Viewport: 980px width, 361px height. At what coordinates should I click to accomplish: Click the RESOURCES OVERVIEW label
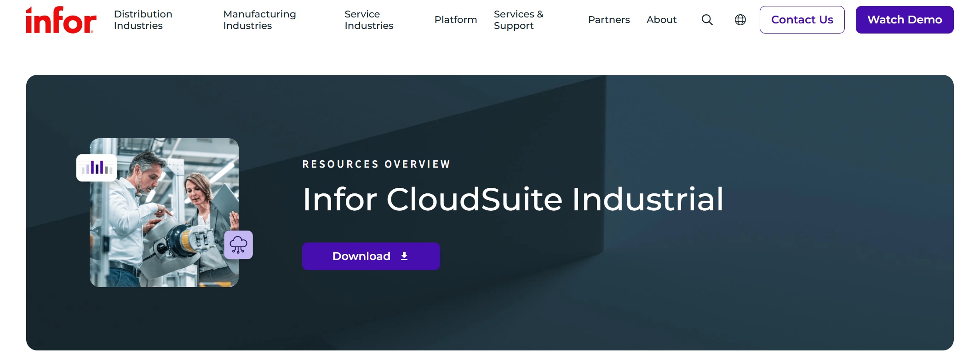(376, 164)
